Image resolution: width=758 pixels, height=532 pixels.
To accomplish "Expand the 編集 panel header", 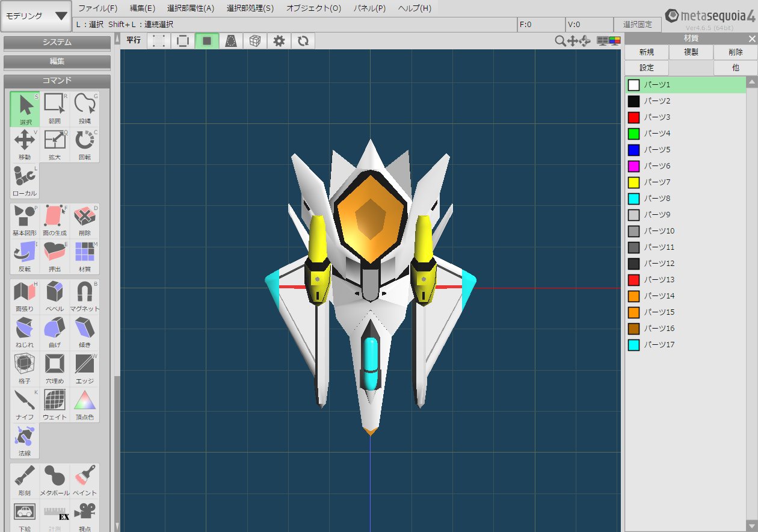I will click(x=57, y=61).
